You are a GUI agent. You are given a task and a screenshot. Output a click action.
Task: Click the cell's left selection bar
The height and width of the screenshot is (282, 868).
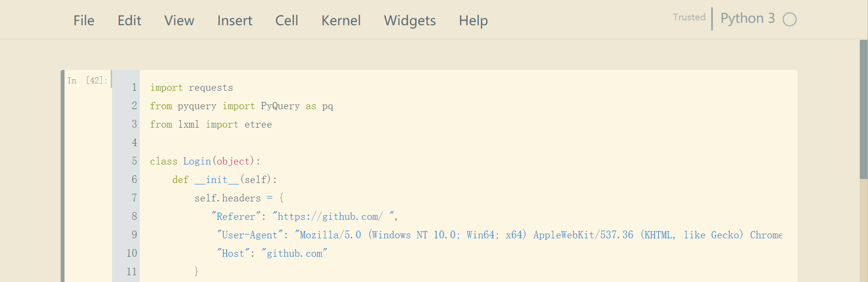tap(63, 170)
